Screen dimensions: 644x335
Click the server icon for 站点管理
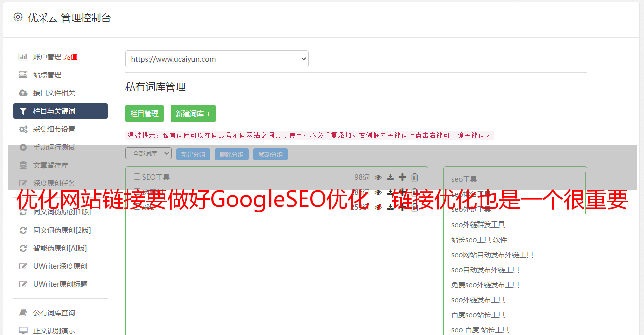[23, 75]
